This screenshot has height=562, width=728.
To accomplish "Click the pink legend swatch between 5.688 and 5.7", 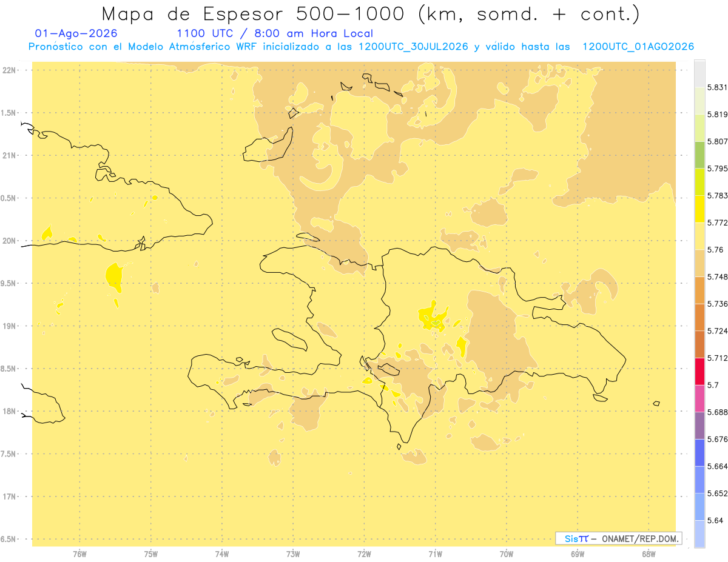I will pos(699,398).
